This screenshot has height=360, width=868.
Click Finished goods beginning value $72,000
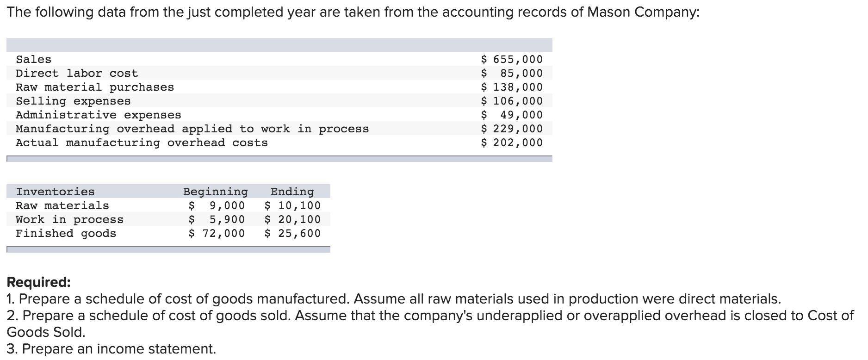[217, 233]
